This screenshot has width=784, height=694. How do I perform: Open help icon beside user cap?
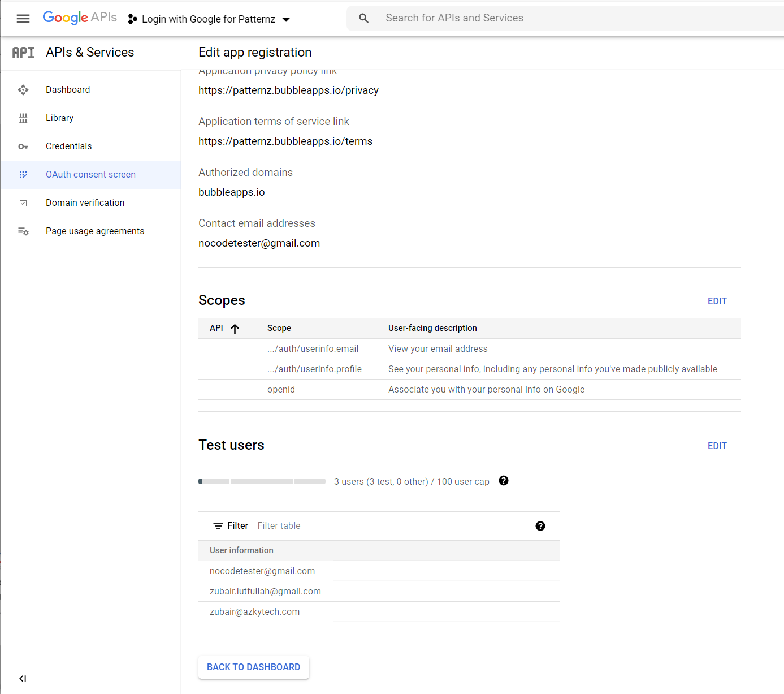point(504,481)
